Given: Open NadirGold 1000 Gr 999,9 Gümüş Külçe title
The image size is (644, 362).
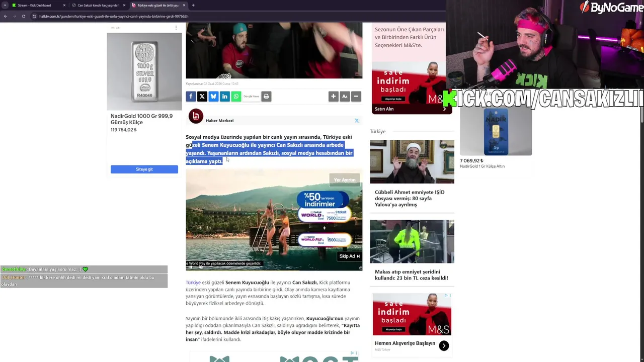Looking at the screenshot, I should click(141, 119).
